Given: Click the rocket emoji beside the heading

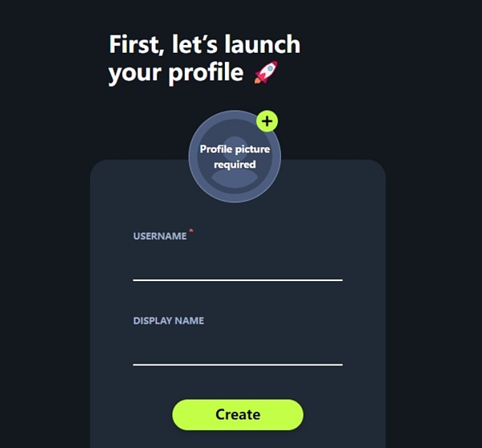Looking at the screenshot, I should [266, 72].
